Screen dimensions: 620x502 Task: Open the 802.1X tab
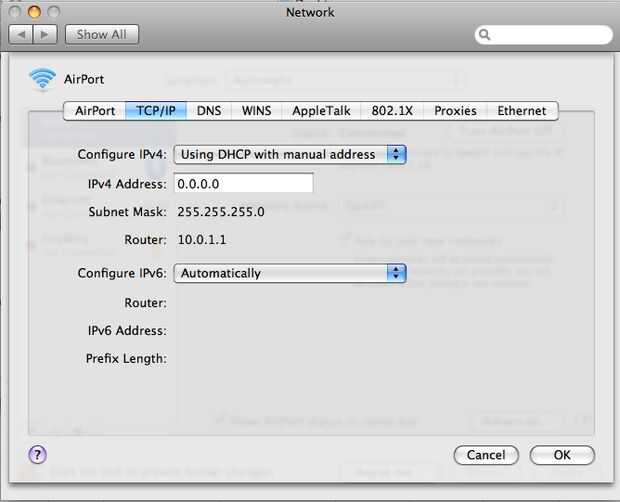coord(392,111)
